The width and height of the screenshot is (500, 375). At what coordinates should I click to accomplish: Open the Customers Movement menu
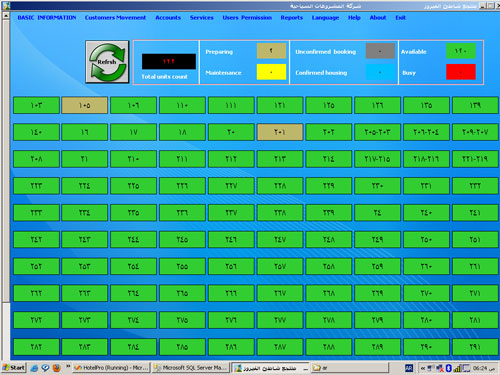pos(115,18)
